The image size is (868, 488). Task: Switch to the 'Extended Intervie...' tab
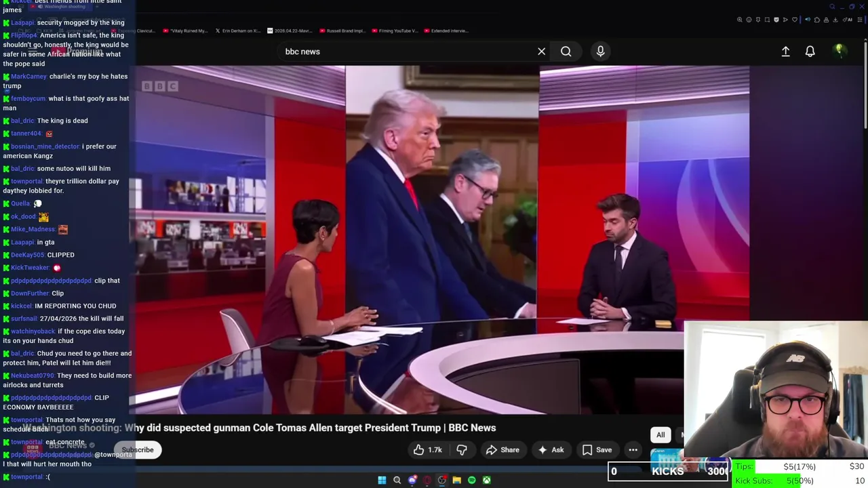pos(446,30)
